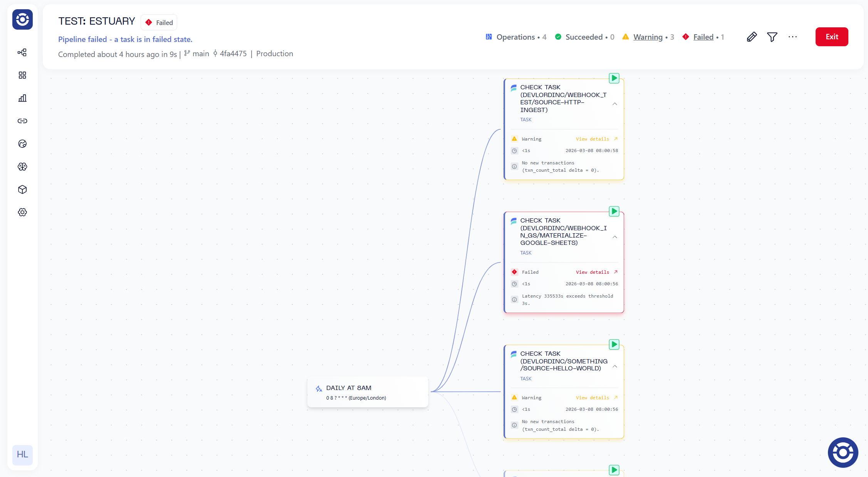Open the three-dots more options menu
Viewport: 868px width, 477px height.
pos(792,37)
